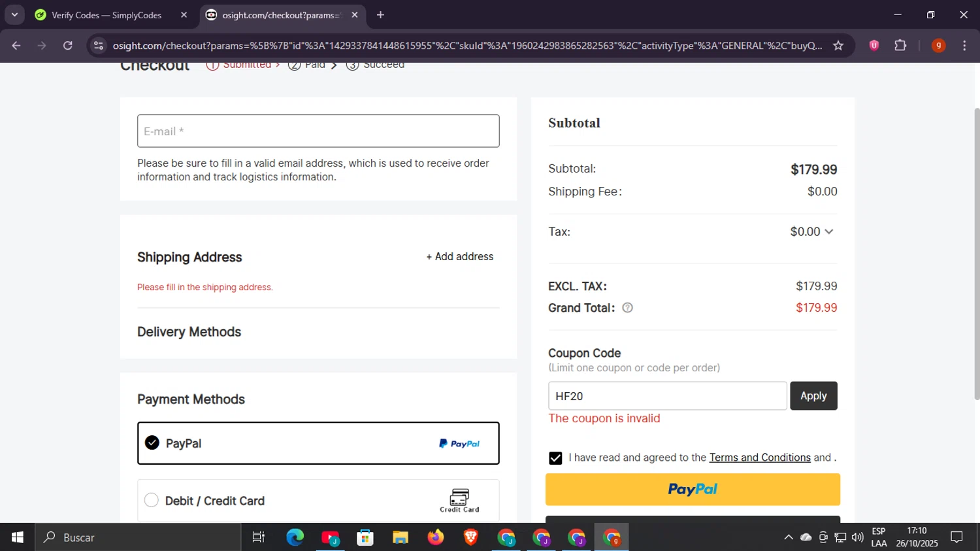
Task: Click the page vertical scrollbar
Action: (x=977, y=255)
